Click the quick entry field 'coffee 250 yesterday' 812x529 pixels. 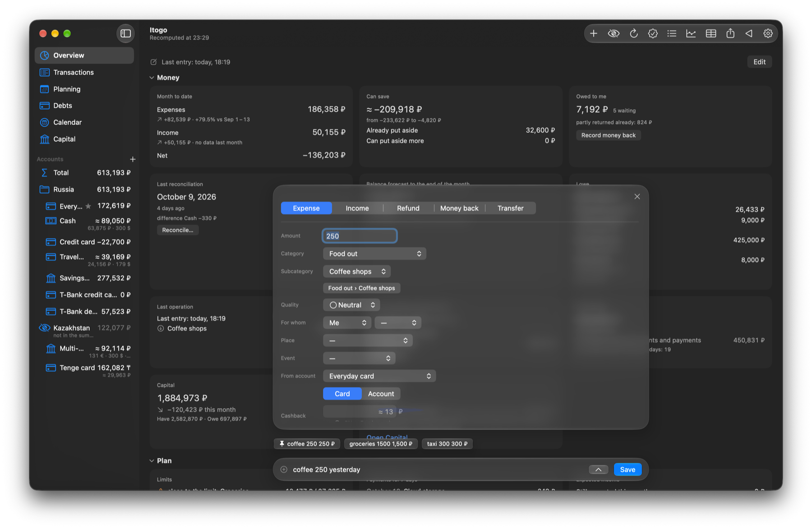click(x=438, y=469)
